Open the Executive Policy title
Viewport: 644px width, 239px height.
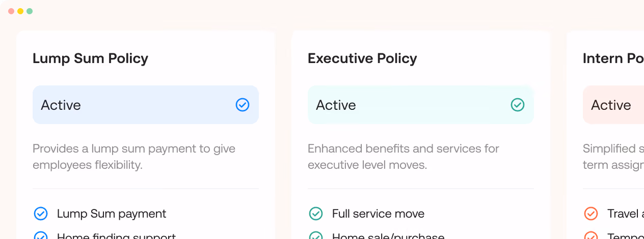[x=362, y=58]
